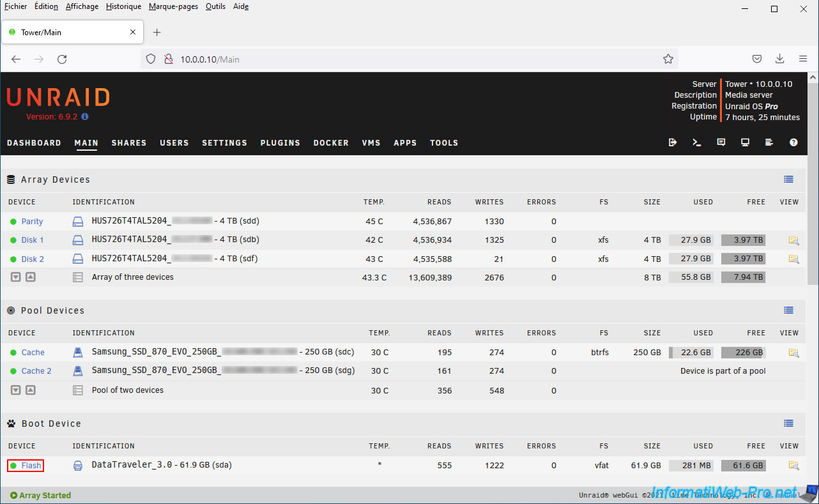Toggle Boot Device view list icon
819x504 pixels.
(x=788, y=424)
